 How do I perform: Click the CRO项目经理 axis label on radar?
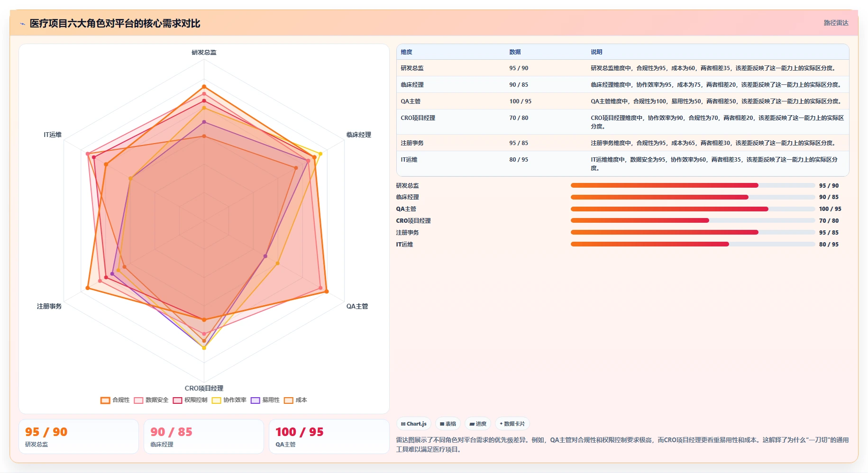[x=204, y=388]
